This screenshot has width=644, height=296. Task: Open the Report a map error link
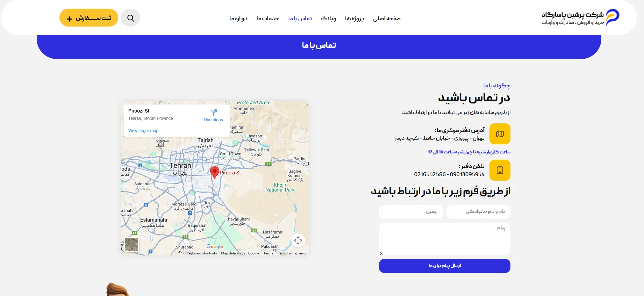pyautogui.click(x=292, y=253)
